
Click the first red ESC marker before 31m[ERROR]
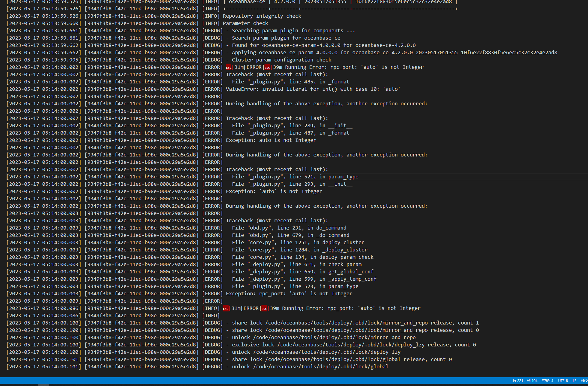coord(229,67)
